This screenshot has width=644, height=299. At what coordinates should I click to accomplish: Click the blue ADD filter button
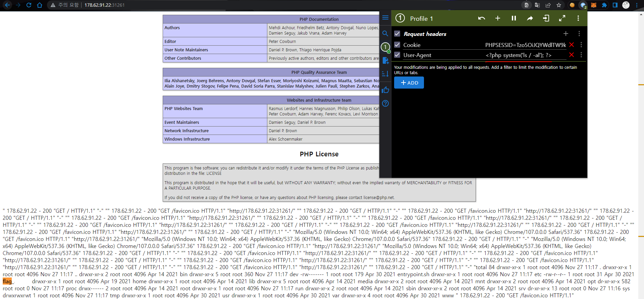[x=409, y=83]
